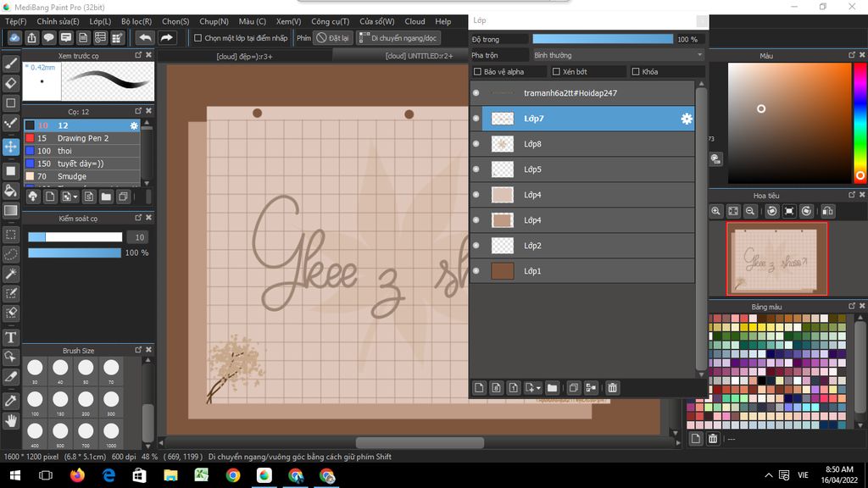The width and height of the screenshot is (868, 488).
Task: Pop out the Brush Size panel
Action: [138, 350]
